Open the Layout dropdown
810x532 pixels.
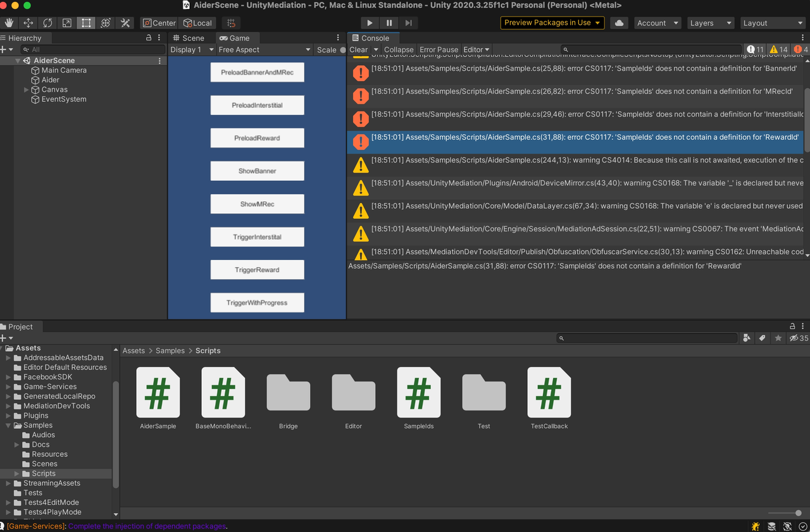click(772, 23)
